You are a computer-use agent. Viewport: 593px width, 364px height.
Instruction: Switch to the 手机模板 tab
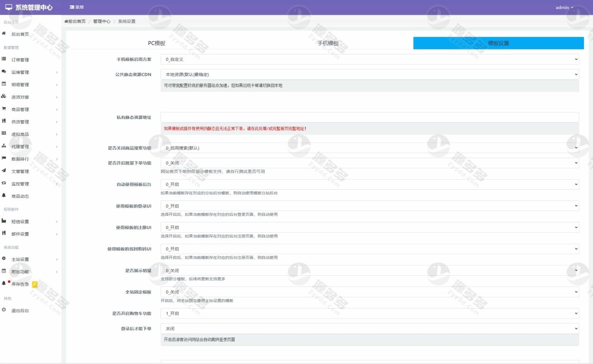click(x=328, y=43)
